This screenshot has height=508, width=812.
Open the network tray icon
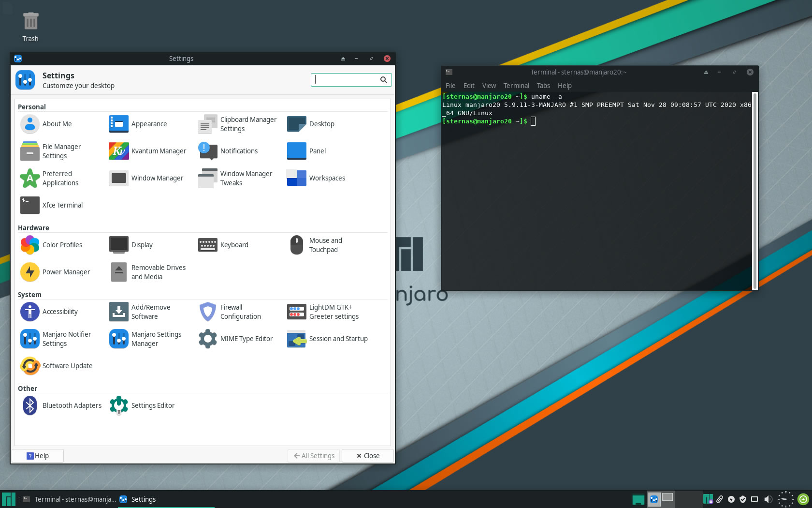754,499
